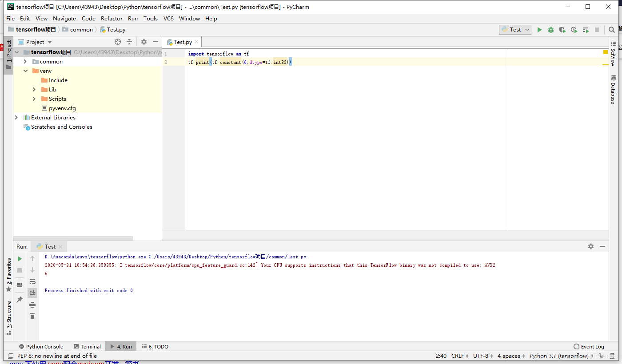Expand the External Libraries node
This screenshot has width=622, height=364.
tap(16, 118)
